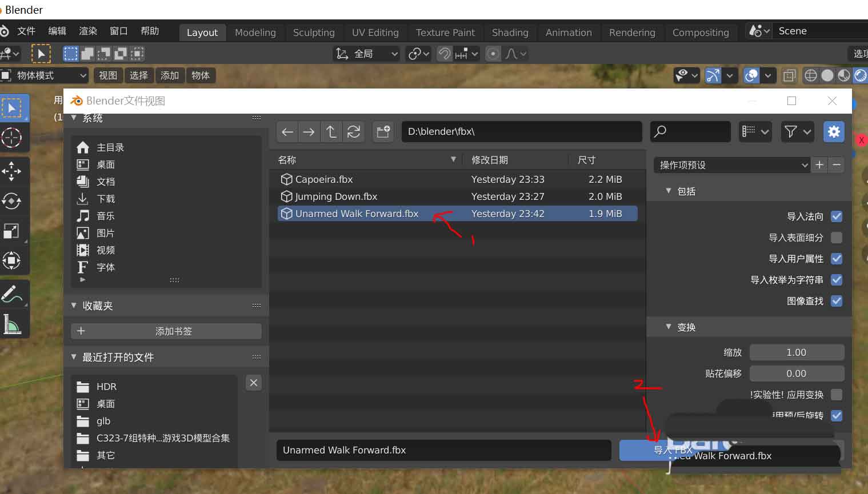Click the 添加书签 button
Screen dimensions: 868x494
pyautogui.click(x=166, y=331)
